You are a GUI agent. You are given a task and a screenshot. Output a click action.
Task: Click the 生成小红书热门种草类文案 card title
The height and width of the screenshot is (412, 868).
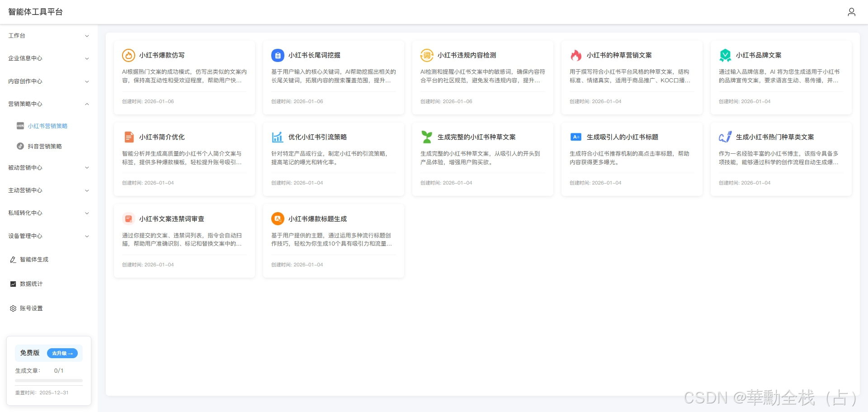775,137
